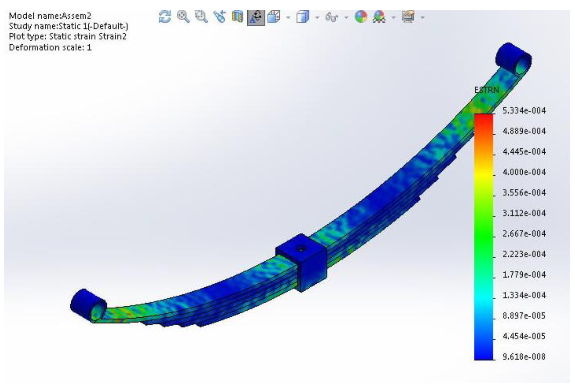Click the Edit Appearance color ball icon
Screen dimensions: 575x392
[361, 17]
